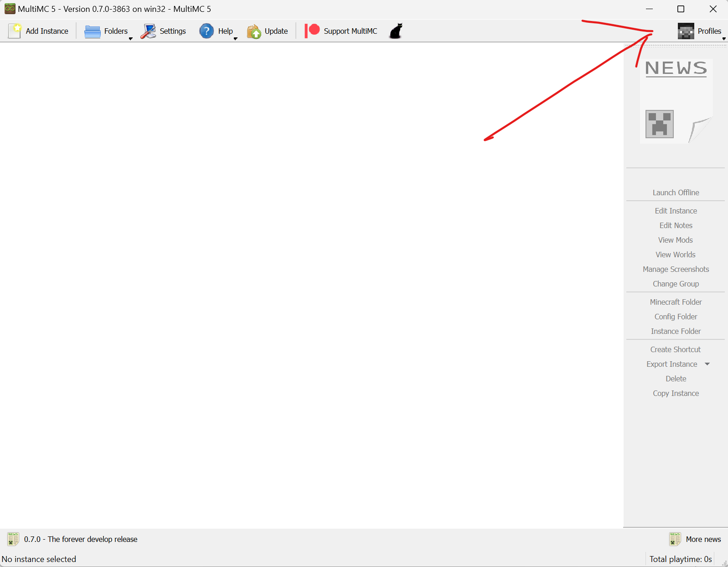Expand the Export Instance dropdown arrow
This screenshot has height=567, width=728.
tap(707, 364)
